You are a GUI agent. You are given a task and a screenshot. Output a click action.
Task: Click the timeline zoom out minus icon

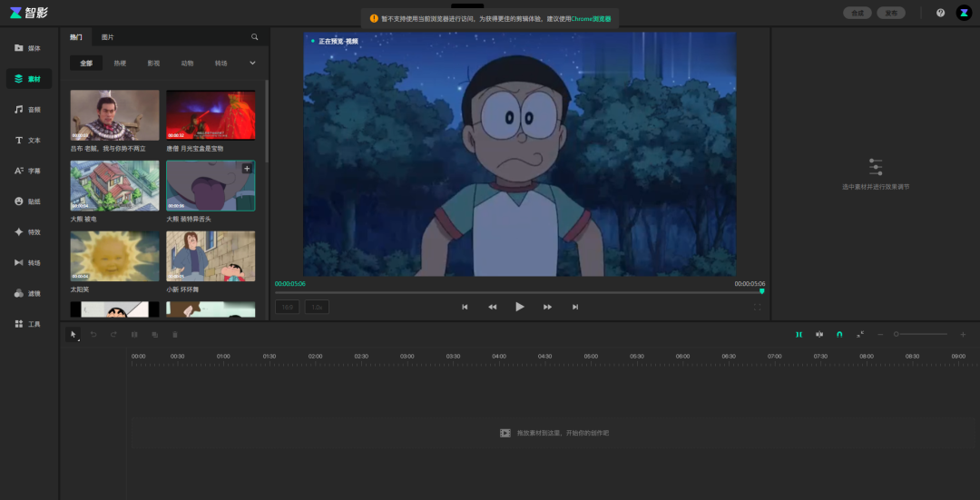[880, 334]
